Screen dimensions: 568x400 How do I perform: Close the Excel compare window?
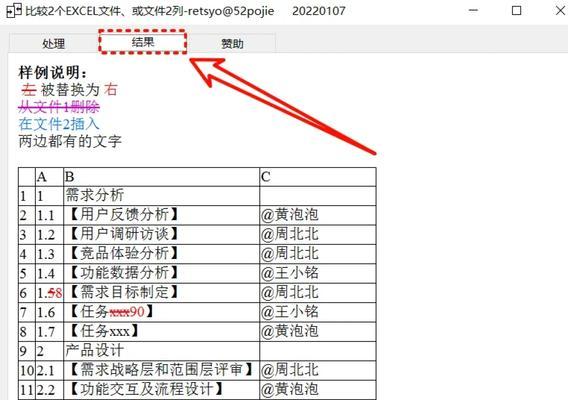pyautogui.click(x=560, y=11)
